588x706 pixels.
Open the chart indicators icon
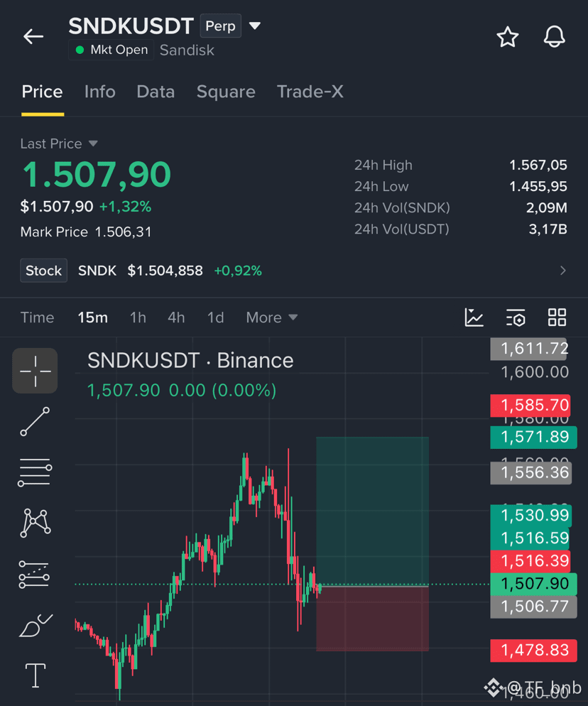pos(474,317)
